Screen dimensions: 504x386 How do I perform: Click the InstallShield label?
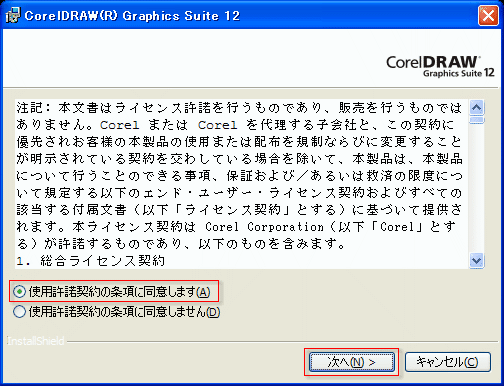pyautogui.click(x=36, y=341)
